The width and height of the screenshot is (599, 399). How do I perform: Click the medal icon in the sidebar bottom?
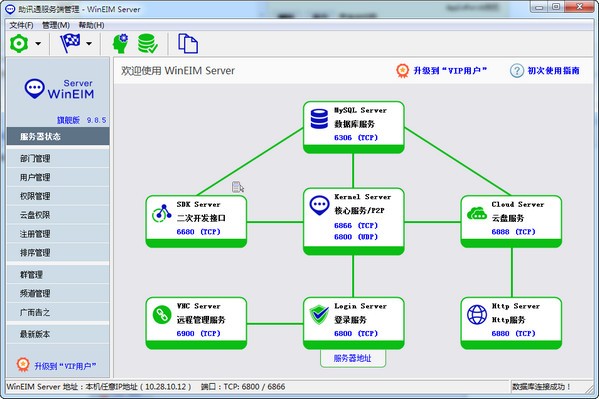23,365
